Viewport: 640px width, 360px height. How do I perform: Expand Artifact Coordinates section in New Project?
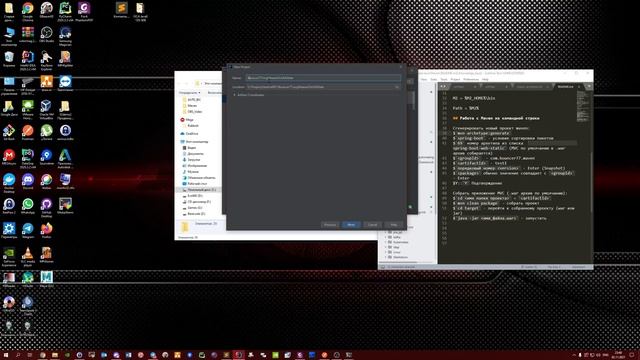pos(234,95)
